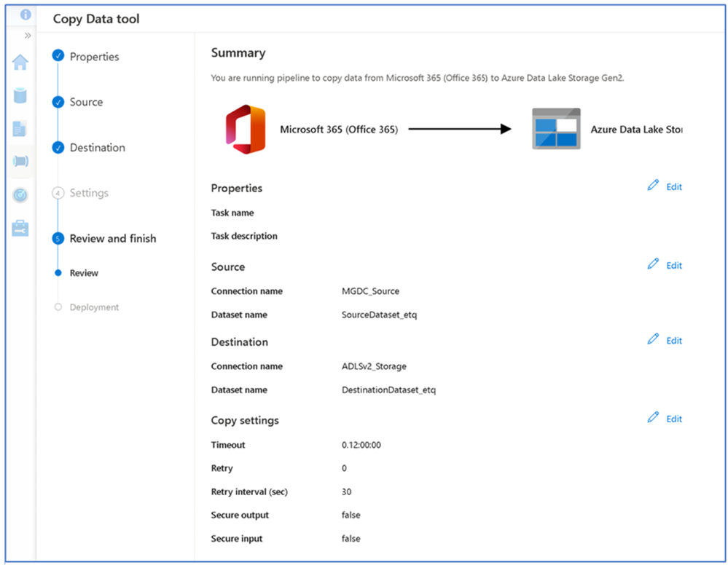Click the MGDC_Source connection name

coord(370,291)
